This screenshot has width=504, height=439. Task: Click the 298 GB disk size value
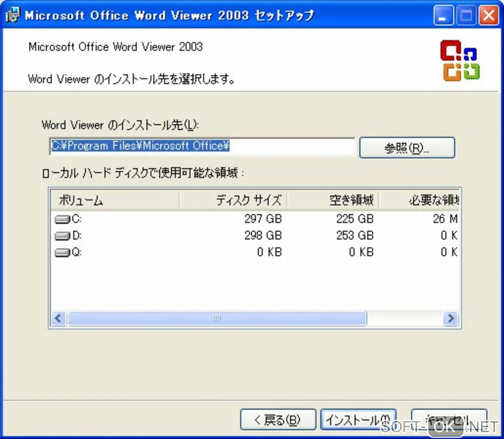263,235
